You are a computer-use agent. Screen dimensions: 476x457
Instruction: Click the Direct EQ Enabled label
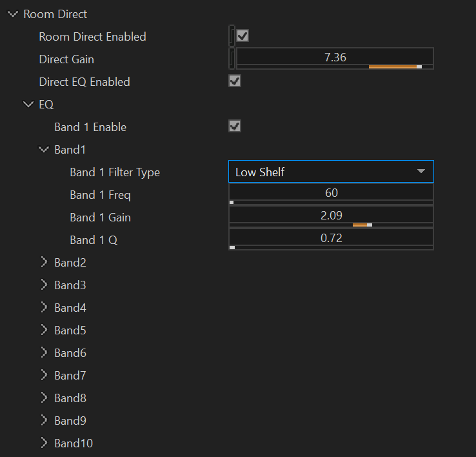click(84, 82)
